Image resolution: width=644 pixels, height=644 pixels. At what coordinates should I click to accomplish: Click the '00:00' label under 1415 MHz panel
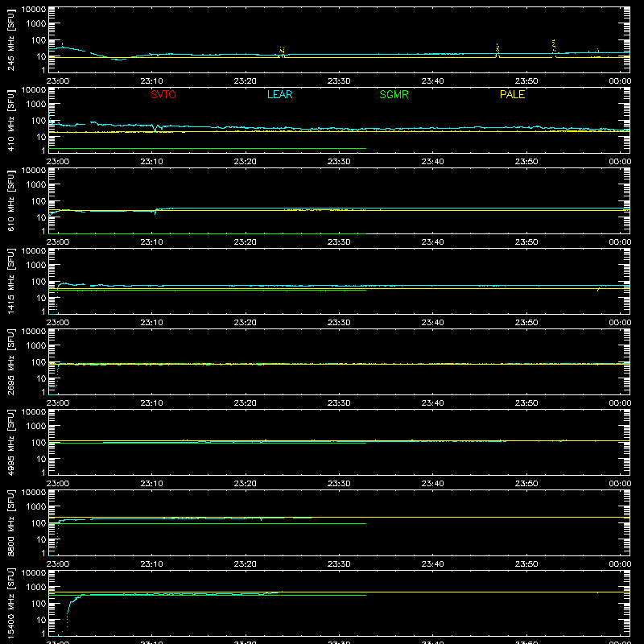click(620, 323)
